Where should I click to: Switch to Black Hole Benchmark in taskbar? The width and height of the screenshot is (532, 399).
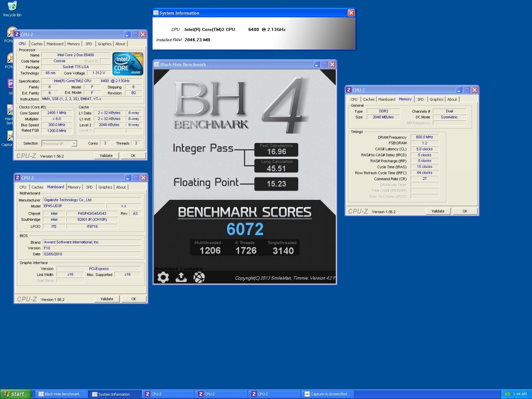61,394
